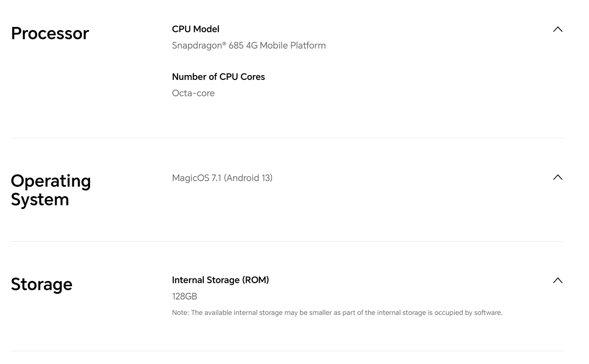
Task: Click the Octa-core value text
Action: [x=193, y=93]
